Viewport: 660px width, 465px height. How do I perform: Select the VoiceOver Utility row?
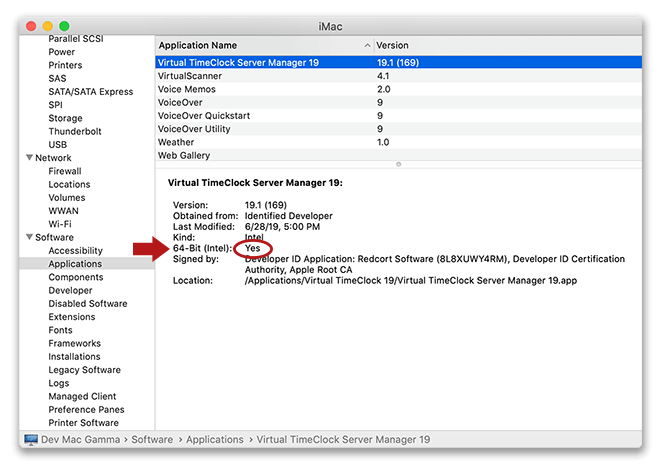(399, 129)
